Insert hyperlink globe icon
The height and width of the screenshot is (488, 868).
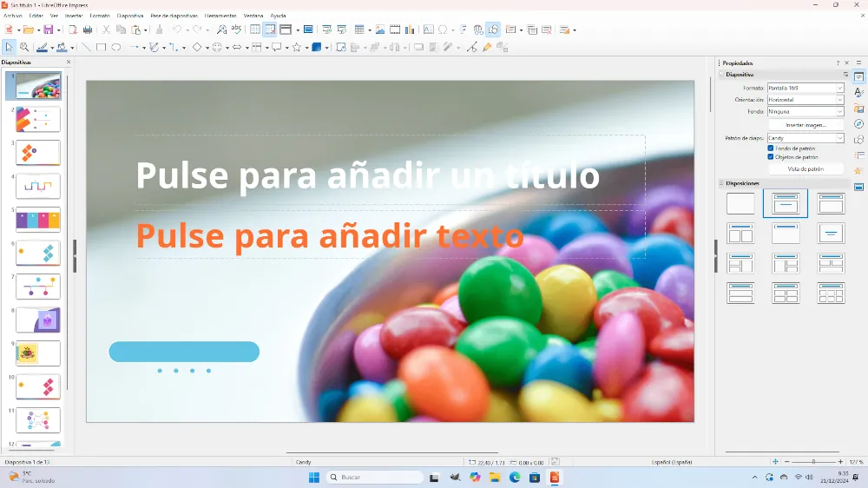[477, 30]
